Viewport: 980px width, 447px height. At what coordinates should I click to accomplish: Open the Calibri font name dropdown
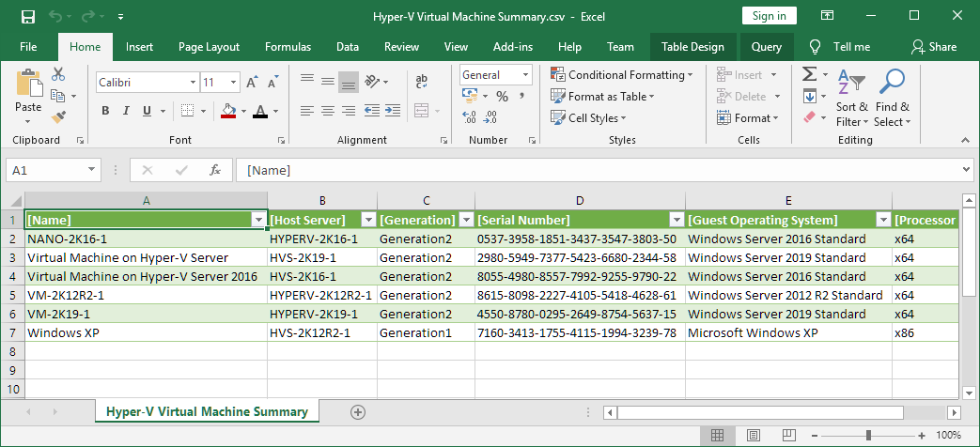coord(194,82)
